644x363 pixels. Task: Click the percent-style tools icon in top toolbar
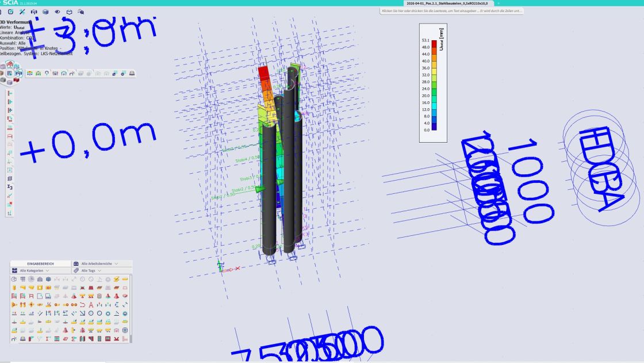coord(22,12)
